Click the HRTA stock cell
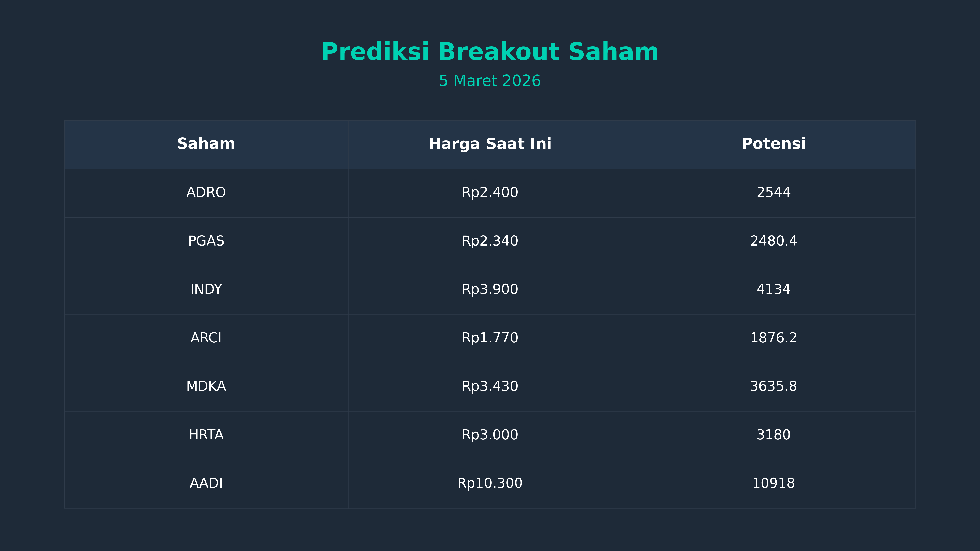Screen dimensions: 980x551 click(206, 435)
